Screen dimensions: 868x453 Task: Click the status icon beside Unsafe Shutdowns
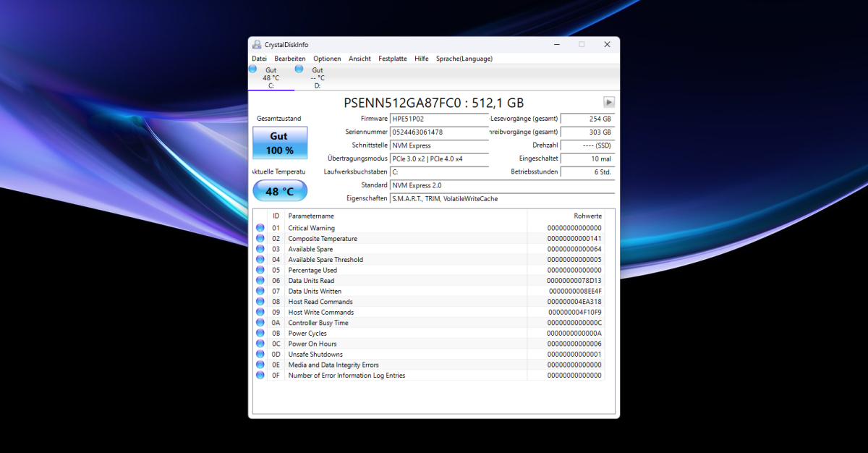[x=260, y=354]
